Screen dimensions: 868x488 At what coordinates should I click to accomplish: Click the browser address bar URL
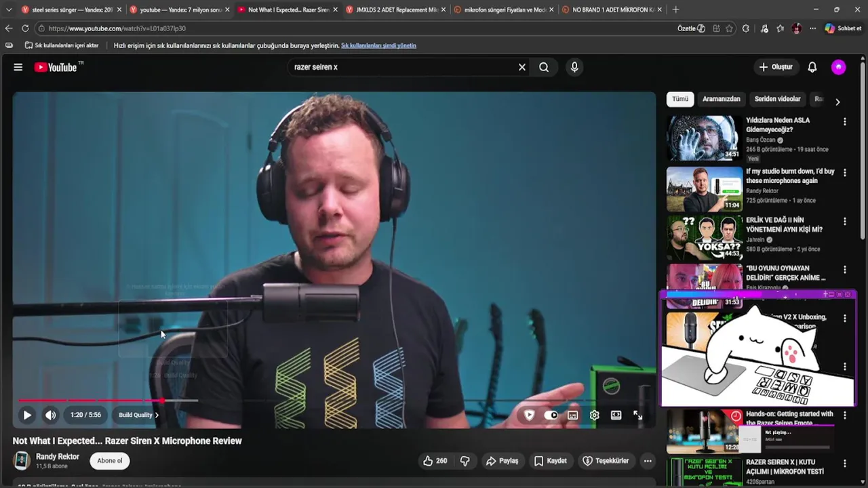tap(117, 28)
